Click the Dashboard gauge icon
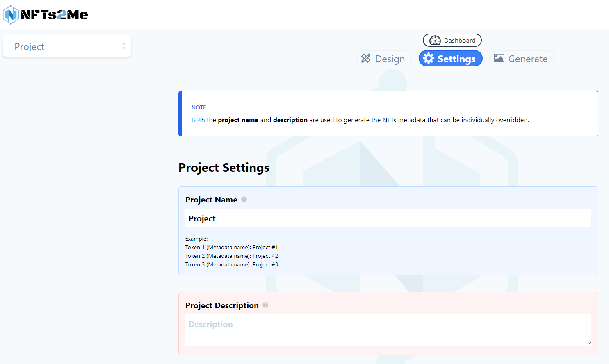 pyautogui.click(x=435, y=40)
